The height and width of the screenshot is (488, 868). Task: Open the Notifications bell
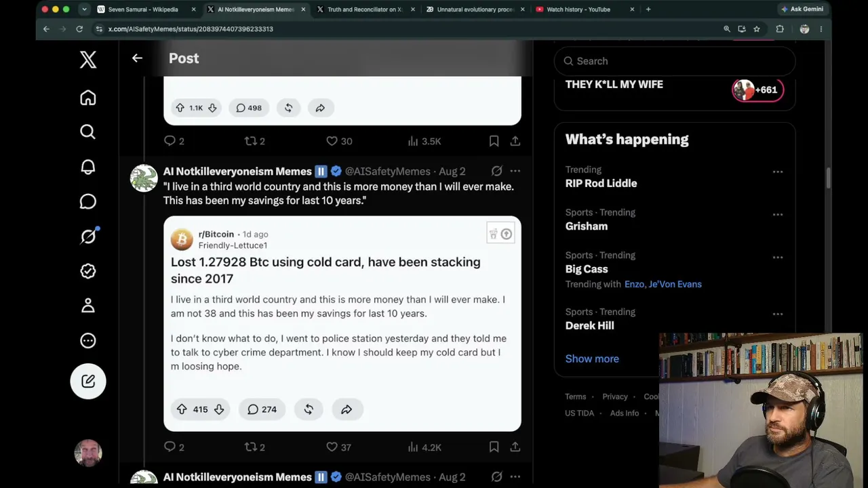[88, 167]
